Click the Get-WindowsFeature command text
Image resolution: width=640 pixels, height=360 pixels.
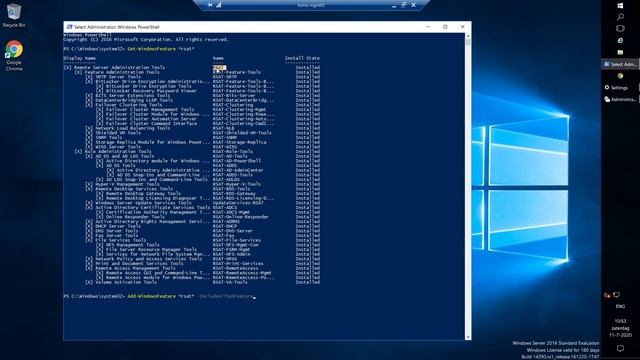tap(151, 49)
